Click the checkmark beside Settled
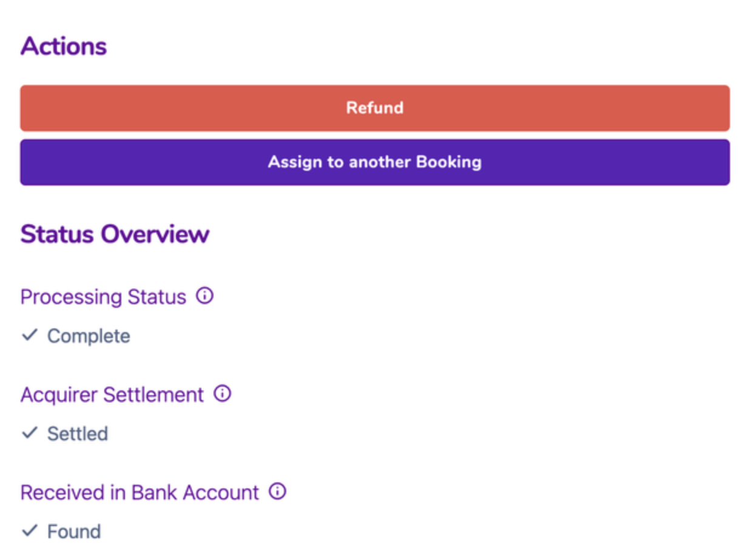Screen dimensions: 752x560 coord(30,433)
